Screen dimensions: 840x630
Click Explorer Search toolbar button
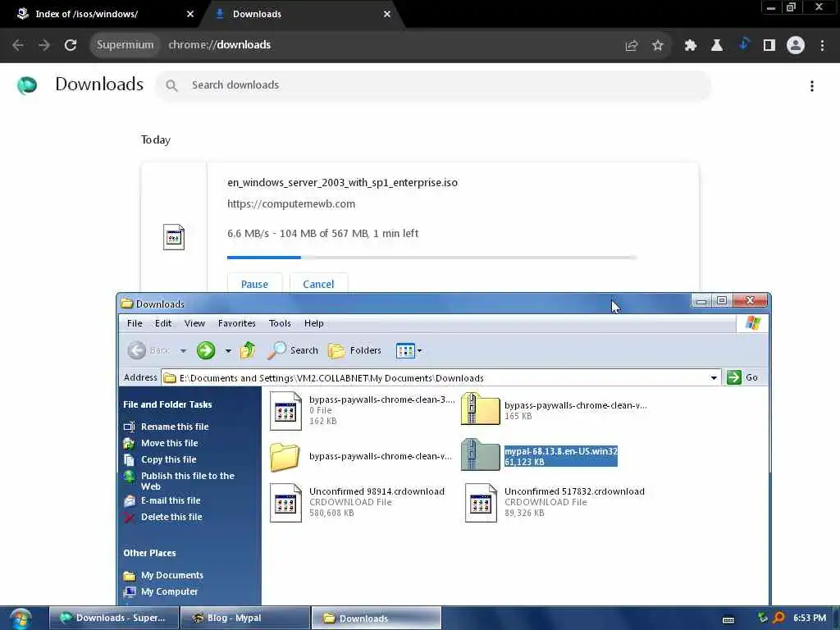pos(293,350)
